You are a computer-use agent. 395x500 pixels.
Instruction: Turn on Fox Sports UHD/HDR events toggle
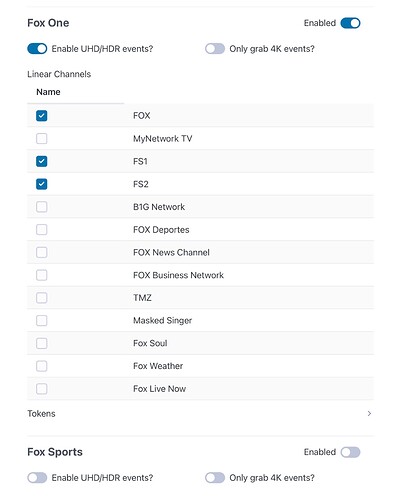pos(37,478)
